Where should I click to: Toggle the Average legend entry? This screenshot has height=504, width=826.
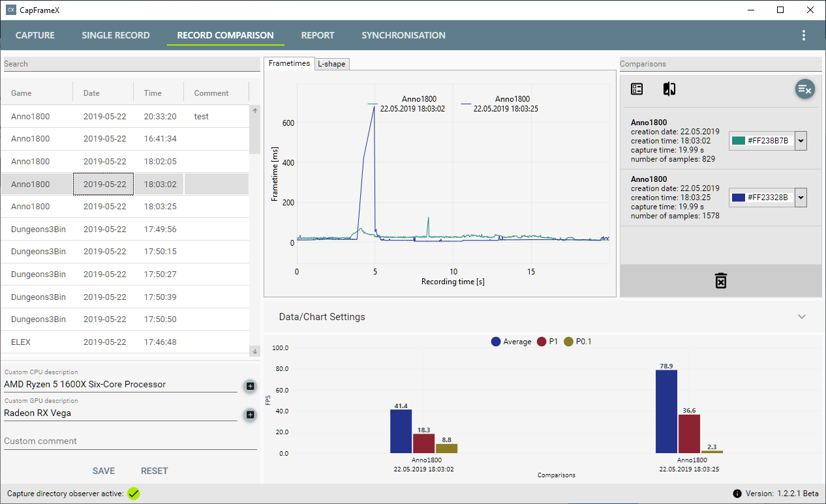(511, 342)
